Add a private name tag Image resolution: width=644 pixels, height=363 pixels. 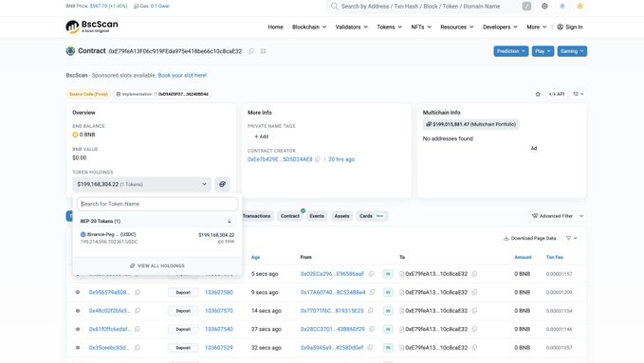click(x=261, y=136)
